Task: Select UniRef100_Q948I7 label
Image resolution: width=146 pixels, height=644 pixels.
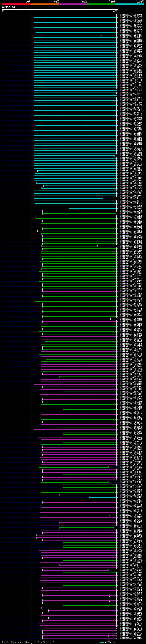Action: [x=131, y=198]
